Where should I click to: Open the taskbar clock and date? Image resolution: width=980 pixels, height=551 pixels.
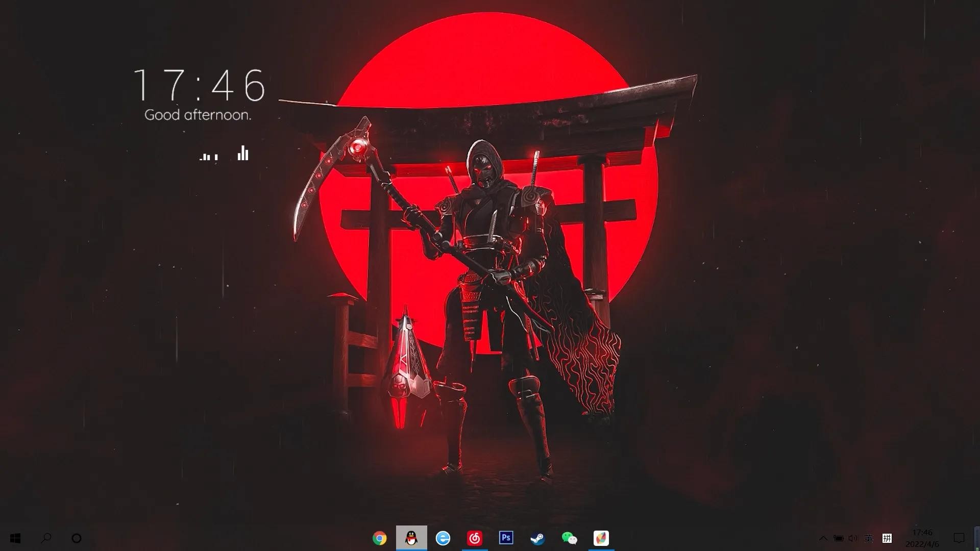pyautogui.click(x=922, y=538)
